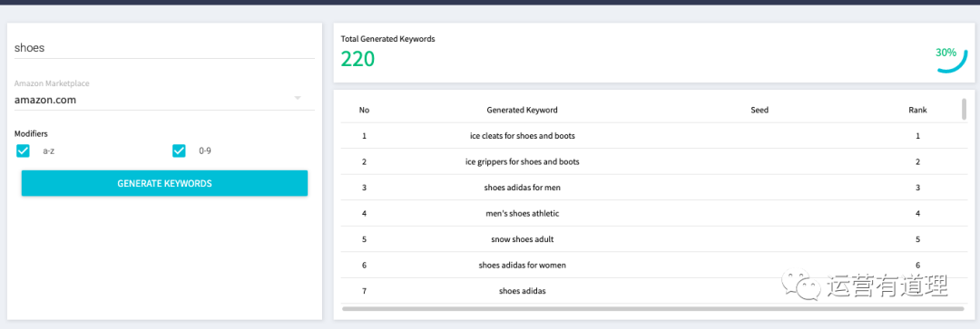Select the last row keyword shoes adidas

[x=523, y=291]
